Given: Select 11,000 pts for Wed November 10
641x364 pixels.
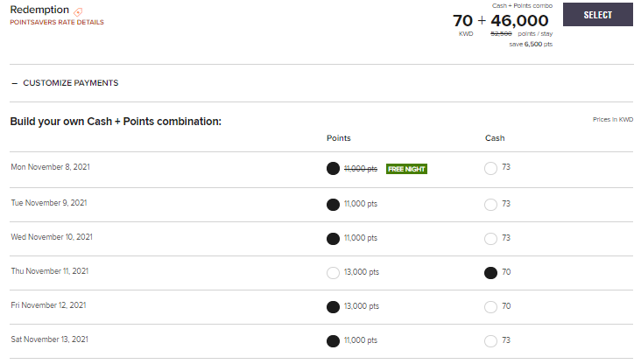Looking at the screenshot, I should [x=333, y=238].
